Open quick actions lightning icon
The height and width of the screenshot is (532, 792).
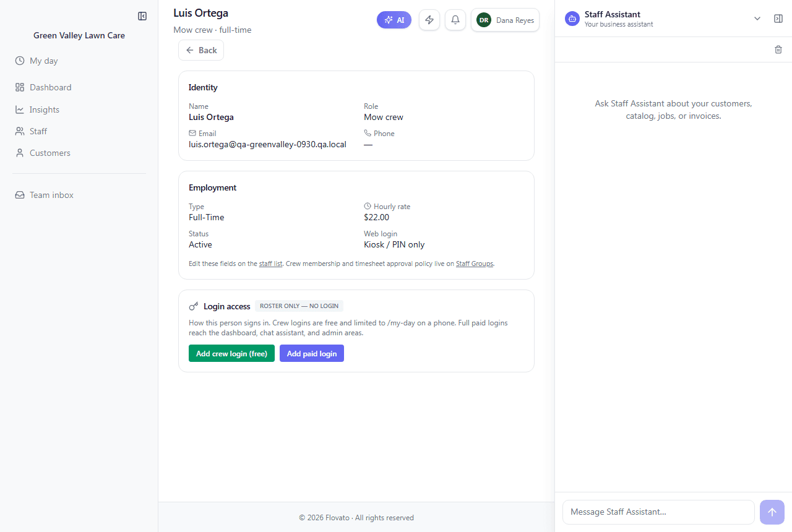pos(429,20)
